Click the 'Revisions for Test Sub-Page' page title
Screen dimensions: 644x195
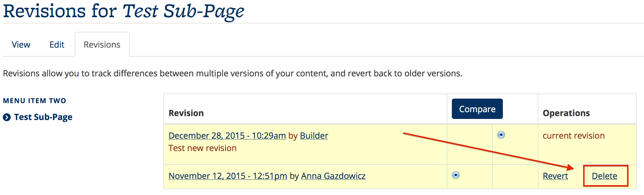[124, 11]
